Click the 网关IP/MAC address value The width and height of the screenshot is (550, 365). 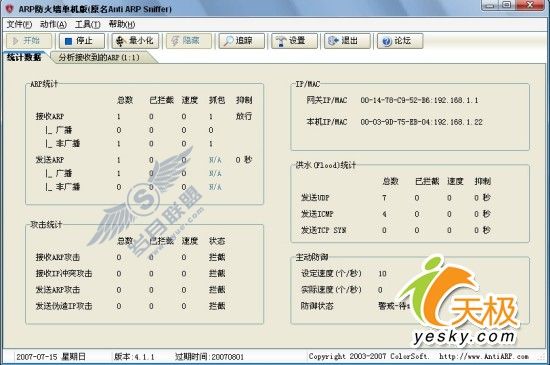tap(419, 100)
